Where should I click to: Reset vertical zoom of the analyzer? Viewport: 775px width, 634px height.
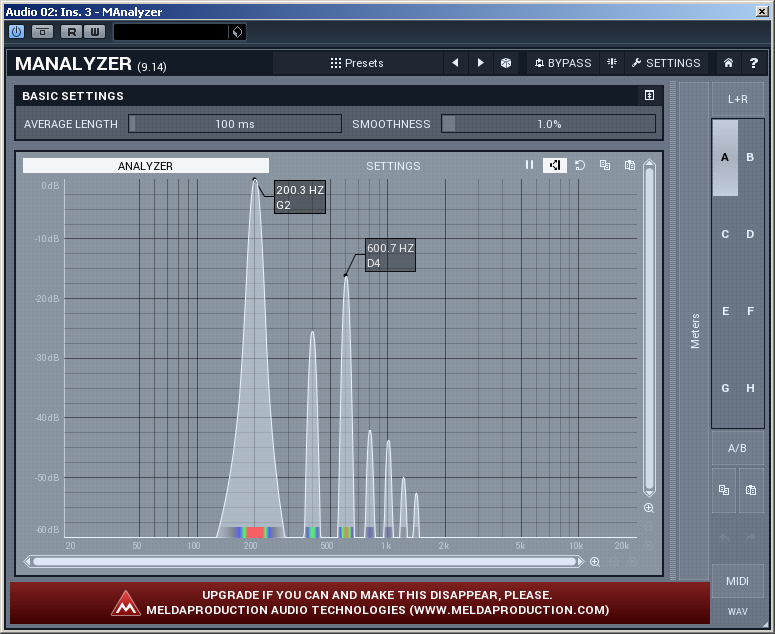[x=649, y=546]
